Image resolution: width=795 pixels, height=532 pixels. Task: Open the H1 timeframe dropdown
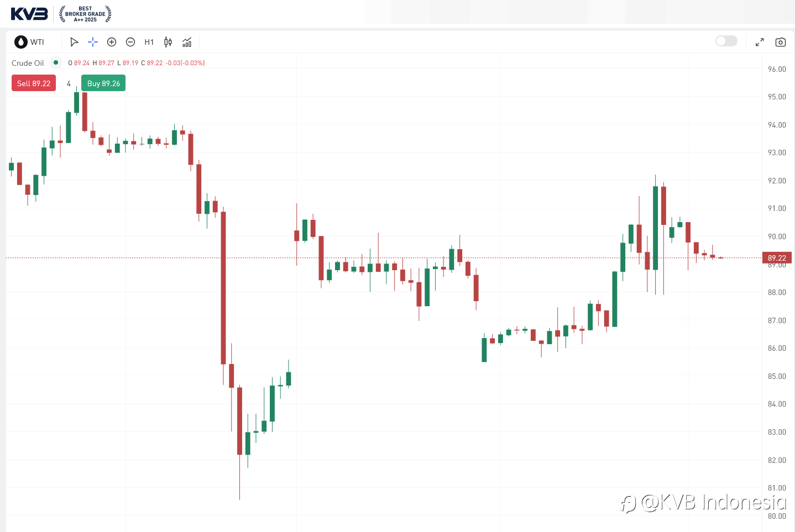coord(149,42)
